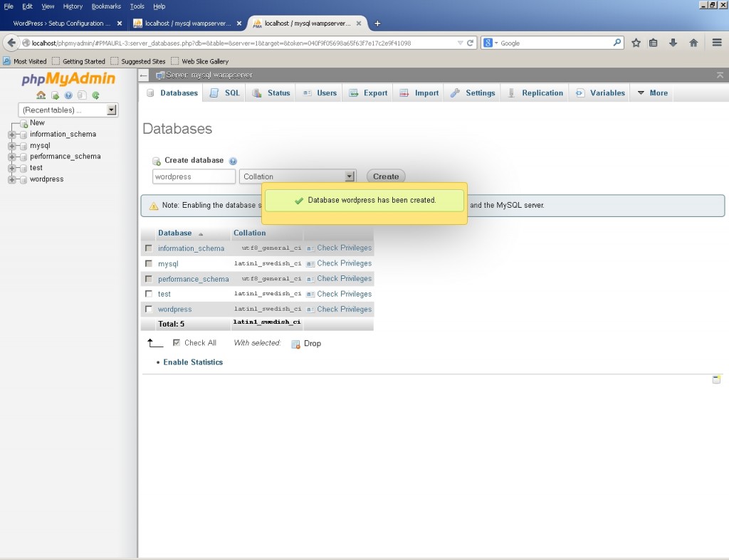Open the Bookmarks menu in Firefox
Viewport: 729px width, 560px height.
click(x=106, y=6)
